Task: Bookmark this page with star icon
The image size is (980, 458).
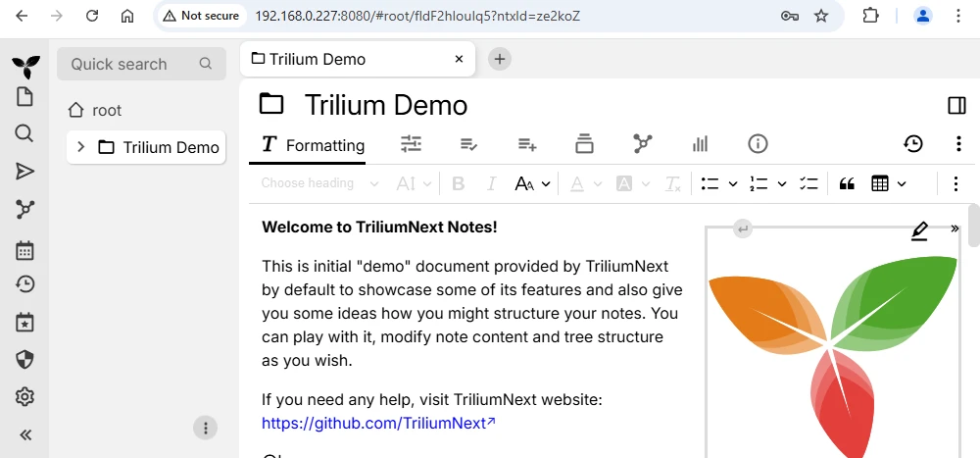Action: coord(821,17)
